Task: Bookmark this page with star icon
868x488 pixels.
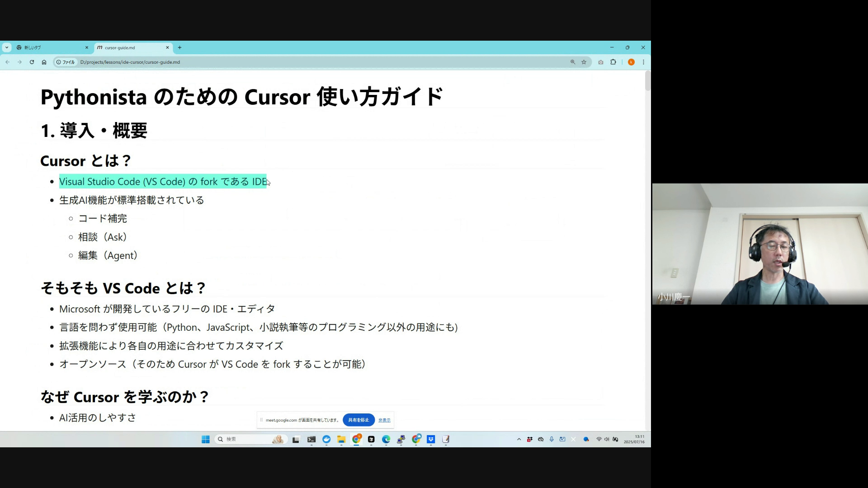Action: tap(584, 62)
